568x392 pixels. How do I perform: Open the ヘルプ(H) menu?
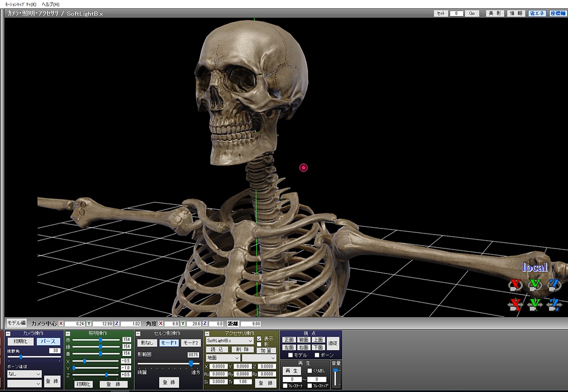(x=50, y=4)
